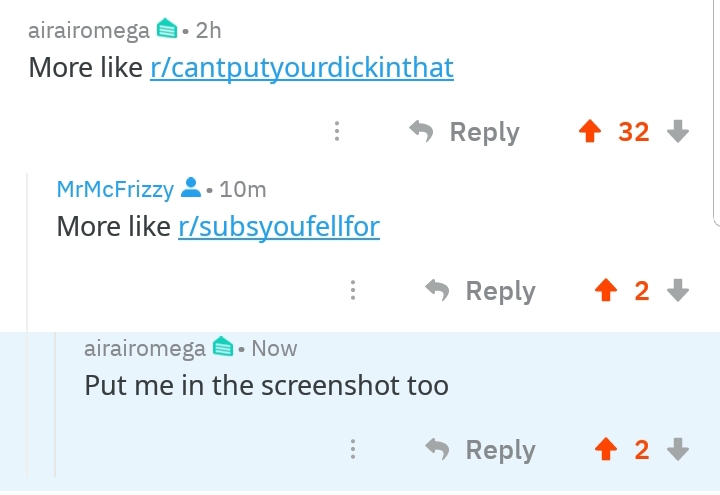Reply to the top airairomega comment
The height and width of the screenshot is (495, 720).
coord(466,131)
